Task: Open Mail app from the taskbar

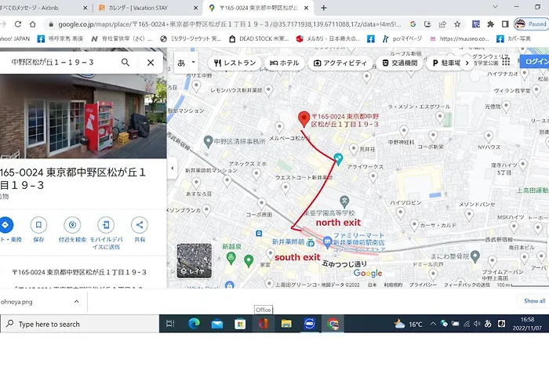Action: 217,324
